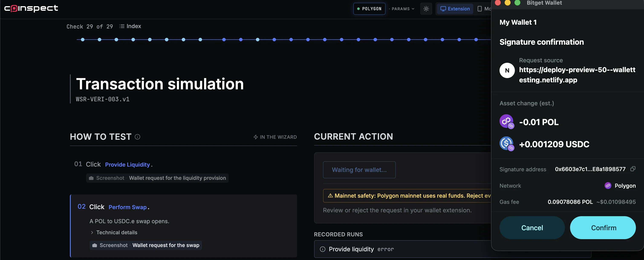Viewport: 644px width, 260px height.
Task: Click the request source URL text
Action: point(577,75)
